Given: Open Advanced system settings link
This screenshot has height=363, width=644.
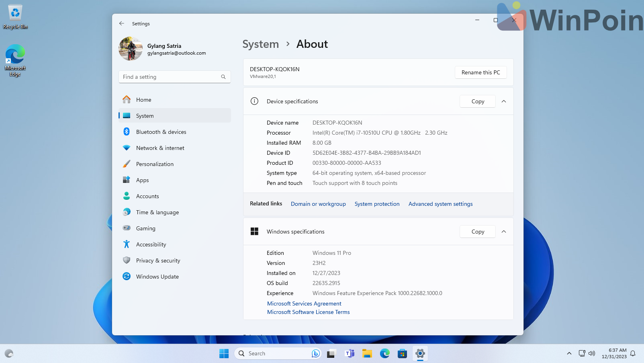Looking at the screenshot, I should [x=440, y=204].
